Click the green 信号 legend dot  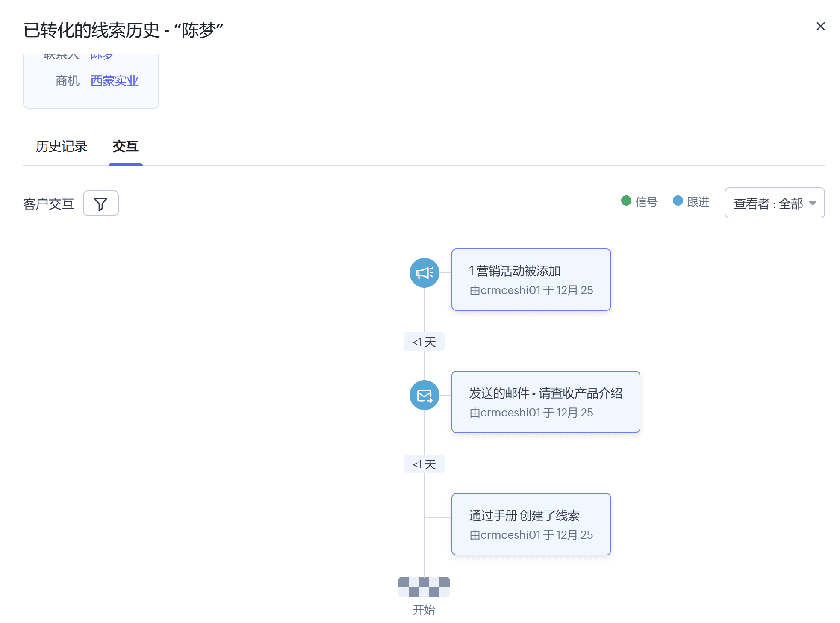(626, 201)
